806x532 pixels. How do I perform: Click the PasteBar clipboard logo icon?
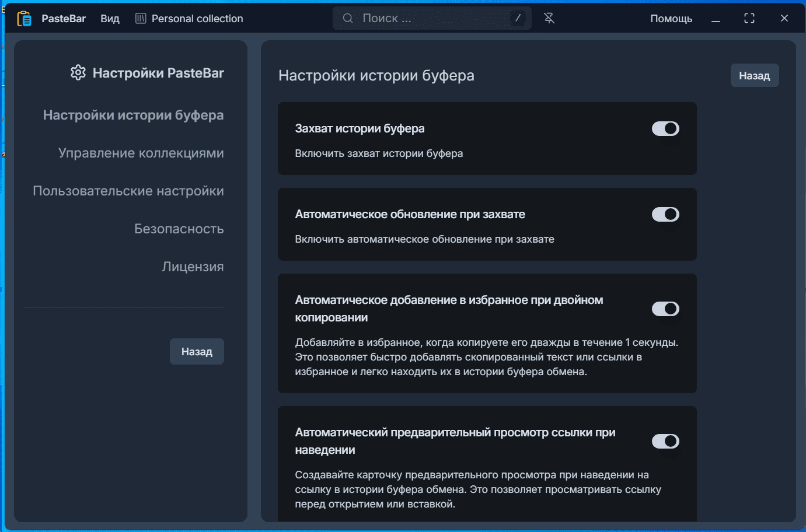coord(24,19)
